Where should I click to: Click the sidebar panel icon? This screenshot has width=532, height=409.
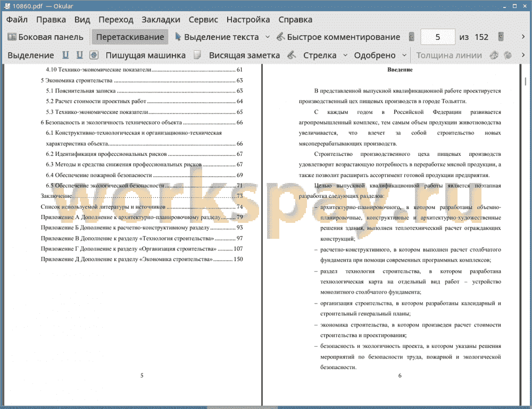(x=12, y=37)
